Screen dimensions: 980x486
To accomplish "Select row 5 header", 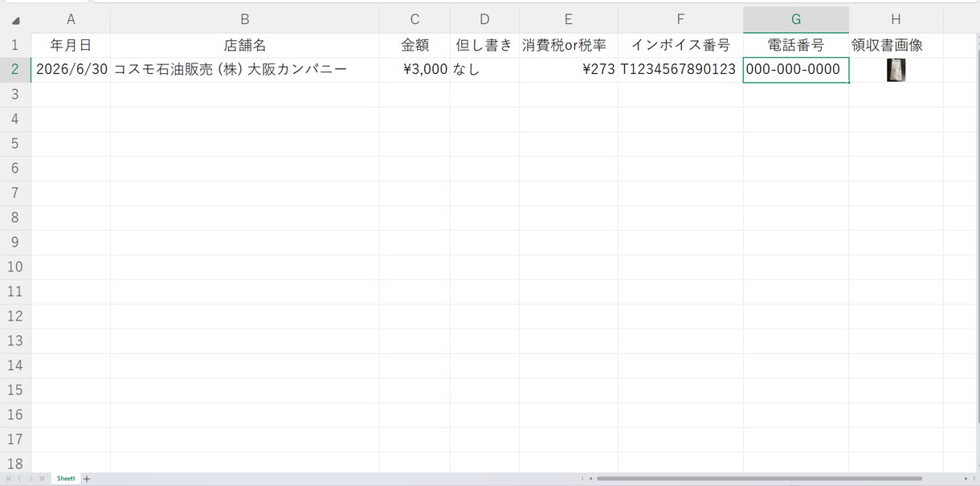I will 15,144.
